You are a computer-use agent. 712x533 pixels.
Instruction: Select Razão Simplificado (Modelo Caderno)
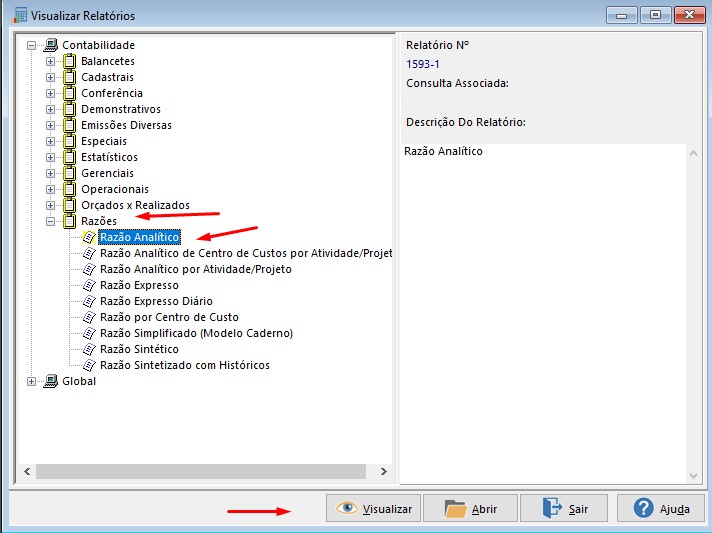(x=196, y=333)
